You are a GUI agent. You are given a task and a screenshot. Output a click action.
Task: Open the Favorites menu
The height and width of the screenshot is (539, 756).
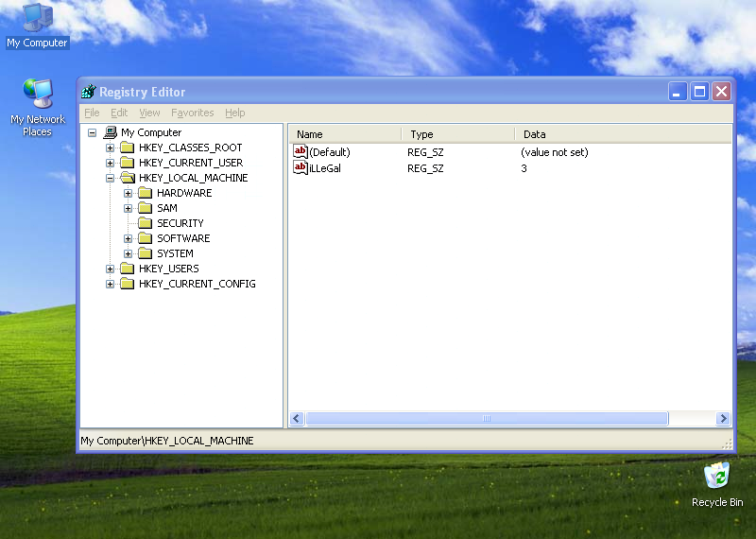point(193,113)
